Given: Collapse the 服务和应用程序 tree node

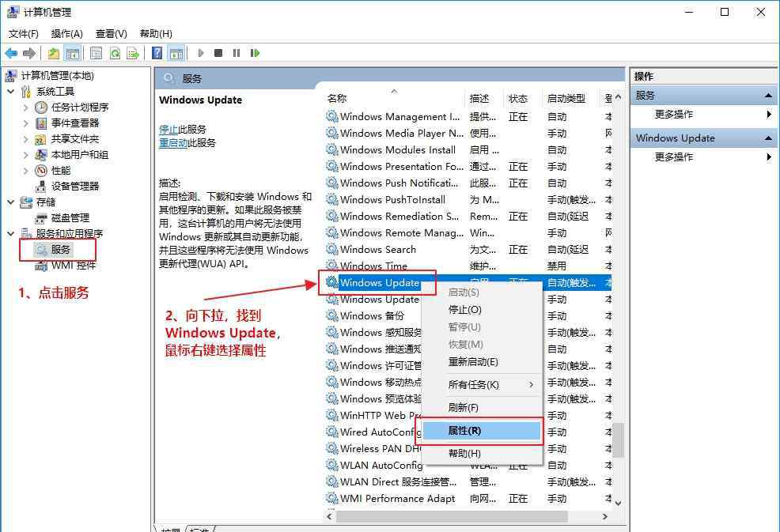Looking at the screenshot, I should point(11,234).
